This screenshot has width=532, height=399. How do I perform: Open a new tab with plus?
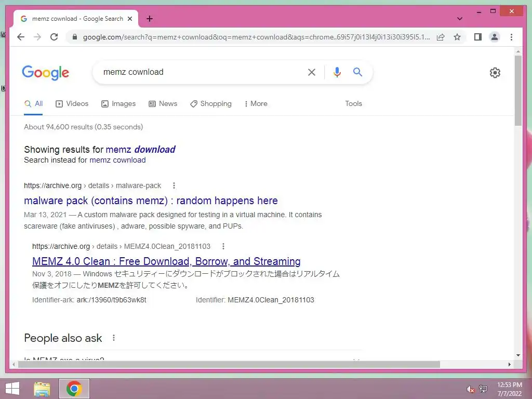click(150, 19)
